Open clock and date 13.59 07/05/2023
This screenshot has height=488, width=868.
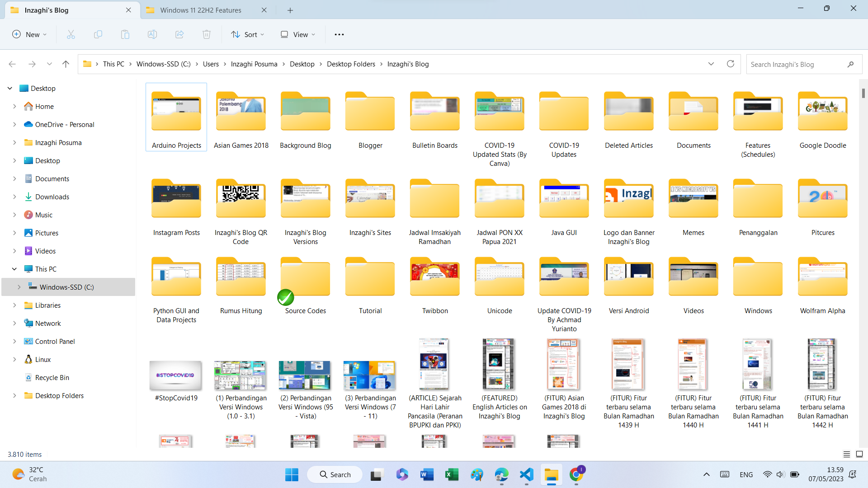[826, 474]
